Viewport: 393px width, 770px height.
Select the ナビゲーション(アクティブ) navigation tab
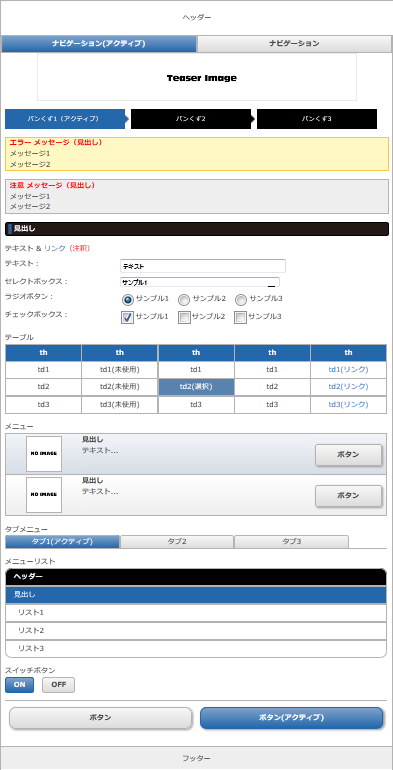pyautogui.click(x=99, y=44)
